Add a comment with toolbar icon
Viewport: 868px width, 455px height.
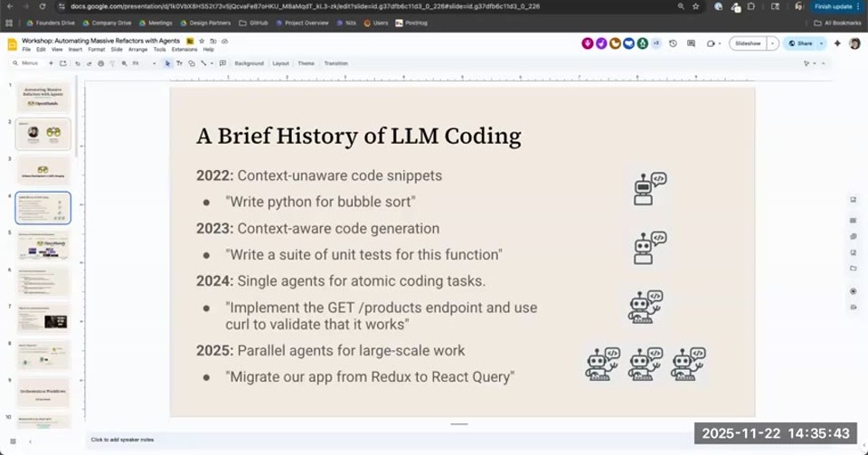tap(222, 63)
